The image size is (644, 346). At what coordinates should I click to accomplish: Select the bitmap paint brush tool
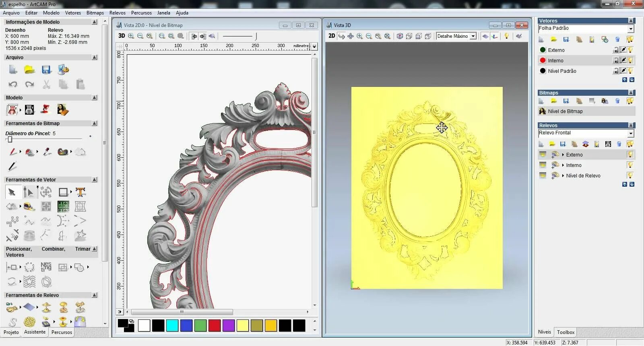(12, 152)
